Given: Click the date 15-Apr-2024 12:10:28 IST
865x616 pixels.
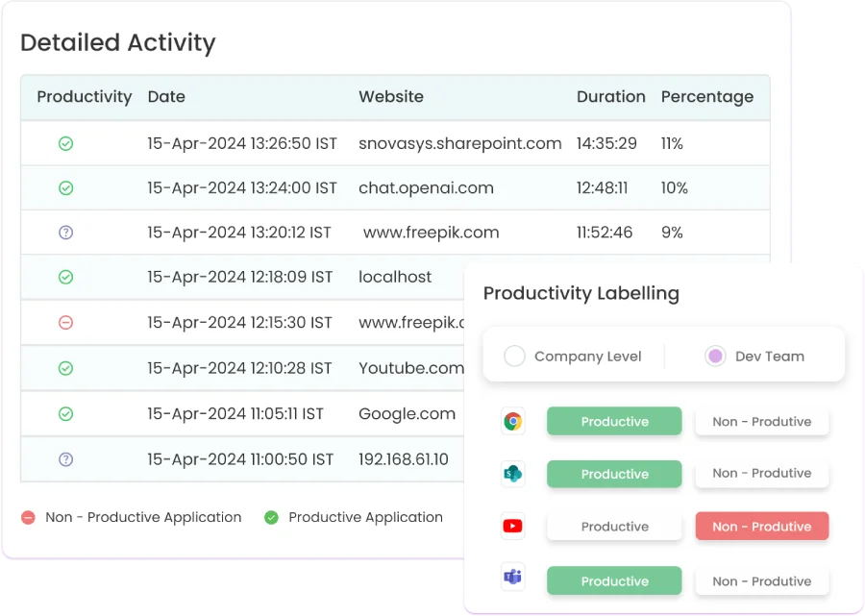Looking at the screenshot, I should pyautogui.click(x=239, y=368).
